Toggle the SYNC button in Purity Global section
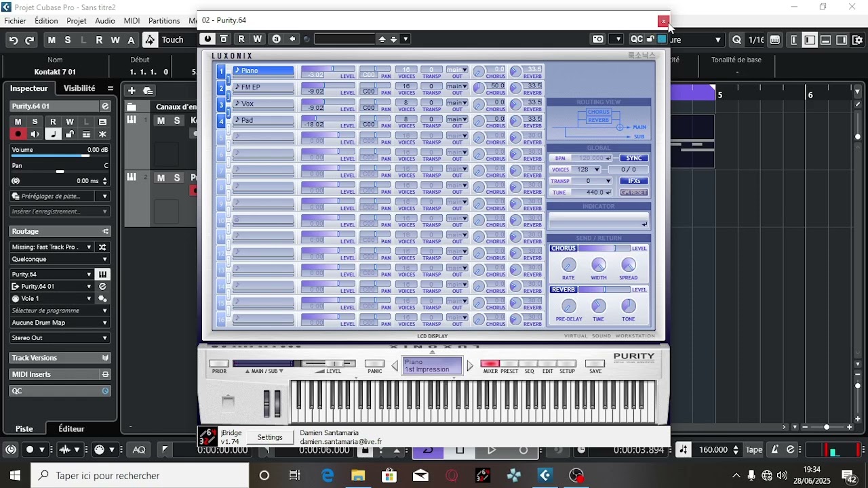 (633, 158)
